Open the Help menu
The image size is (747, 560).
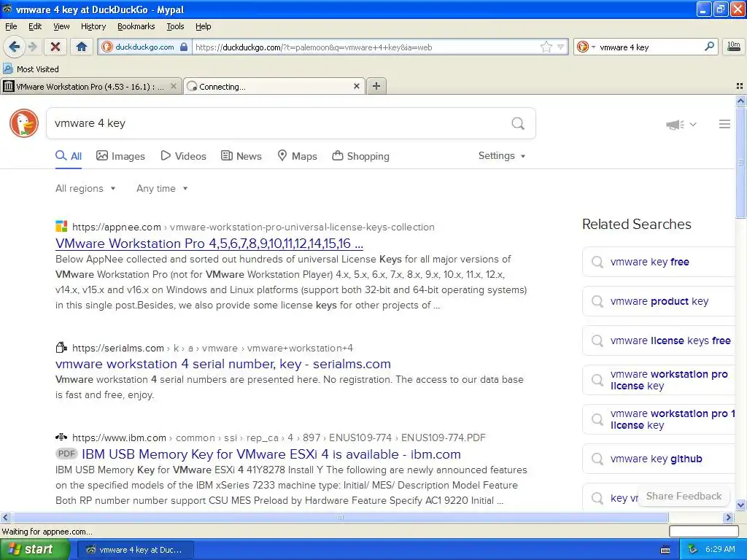[x=203, y=26]
